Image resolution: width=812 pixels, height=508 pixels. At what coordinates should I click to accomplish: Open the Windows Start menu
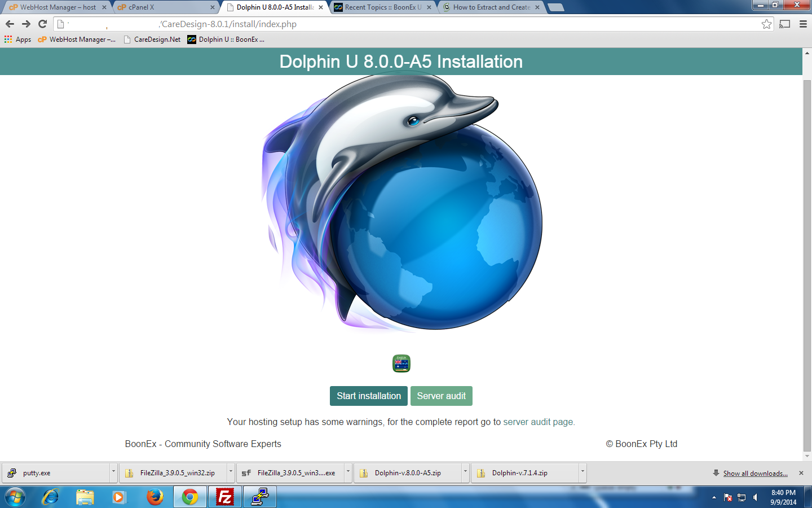[15, 497]
